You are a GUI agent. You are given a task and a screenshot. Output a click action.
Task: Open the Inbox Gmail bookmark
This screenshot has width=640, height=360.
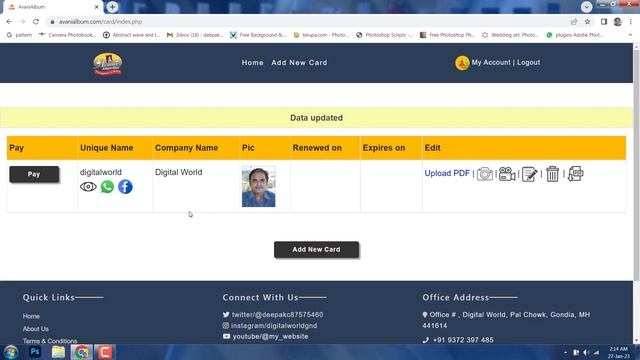pos(195,35)
